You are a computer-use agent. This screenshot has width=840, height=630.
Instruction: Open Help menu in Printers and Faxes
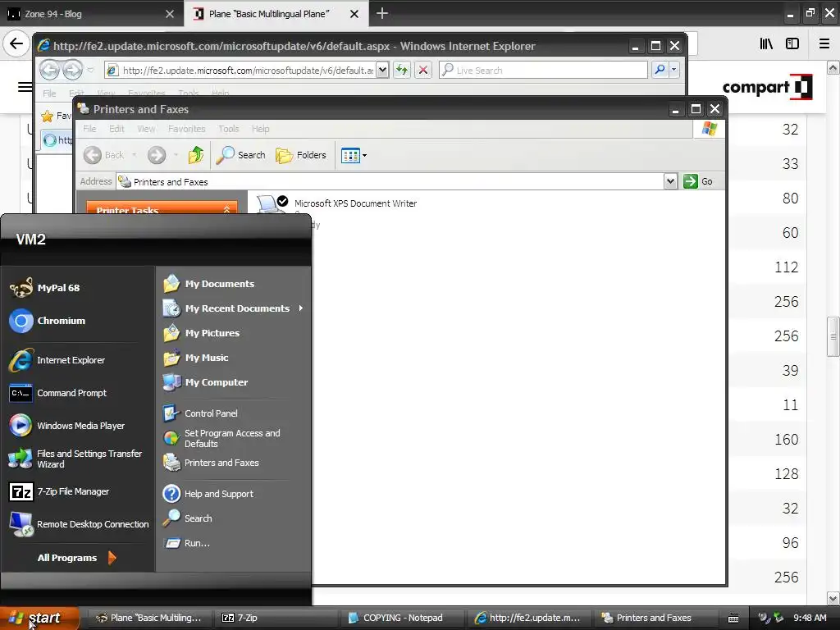coord(260,129)
